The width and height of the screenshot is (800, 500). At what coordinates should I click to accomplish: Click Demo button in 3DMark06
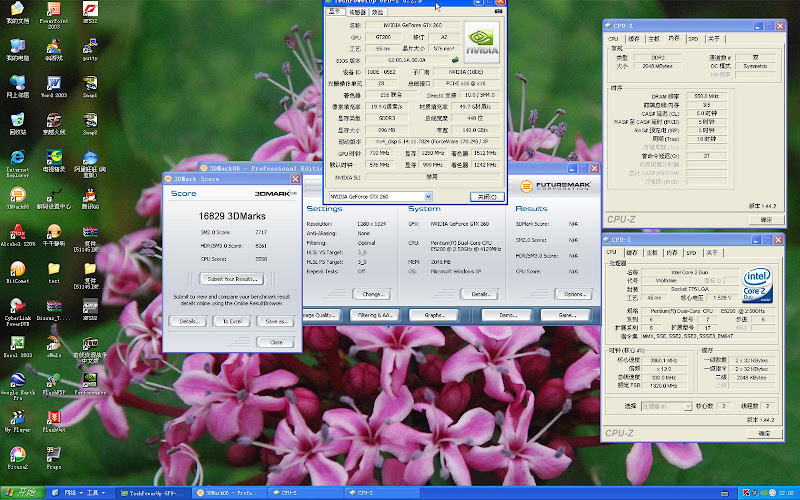(507, 315)
